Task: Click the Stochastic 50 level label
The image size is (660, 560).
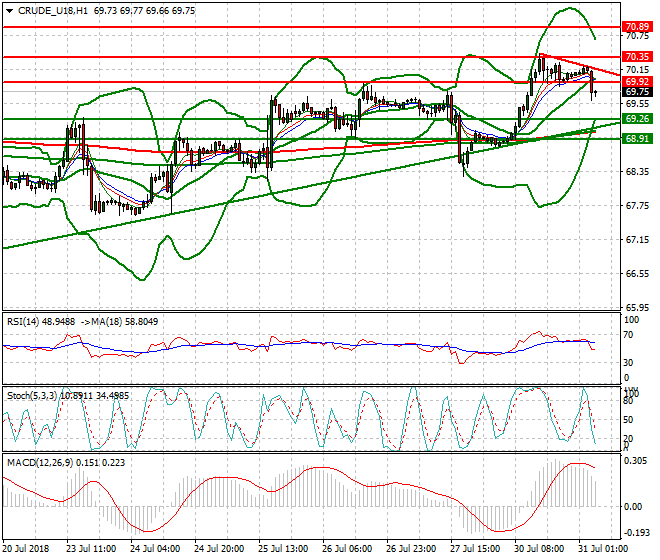Action: [628, 419]
